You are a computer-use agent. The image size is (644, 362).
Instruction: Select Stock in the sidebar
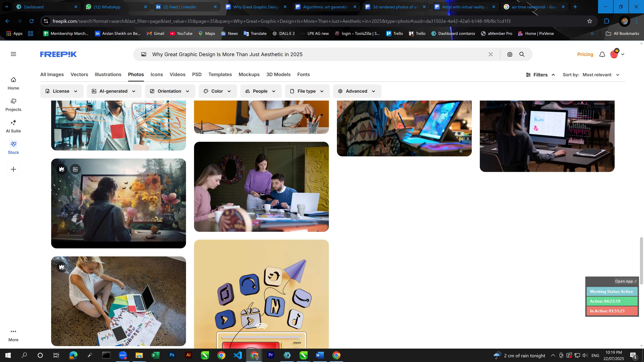pyautogui.click(x=13, y=148)
